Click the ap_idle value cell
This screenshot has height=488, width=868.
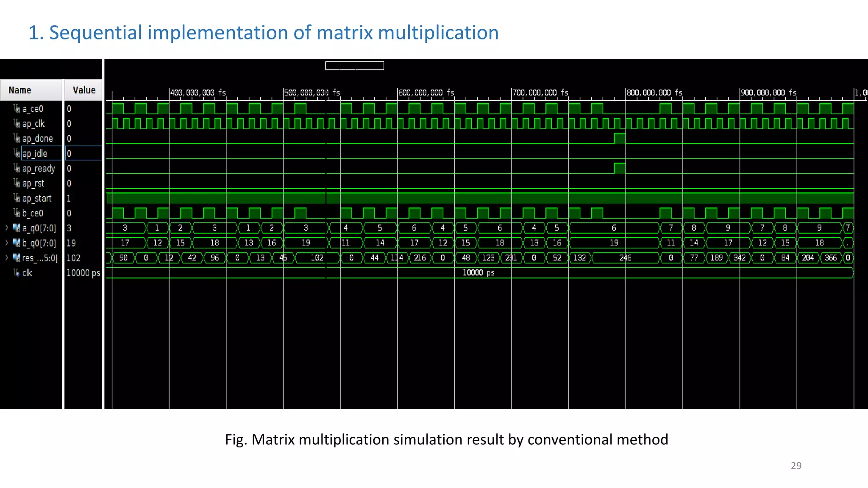[x=83, y=153]
